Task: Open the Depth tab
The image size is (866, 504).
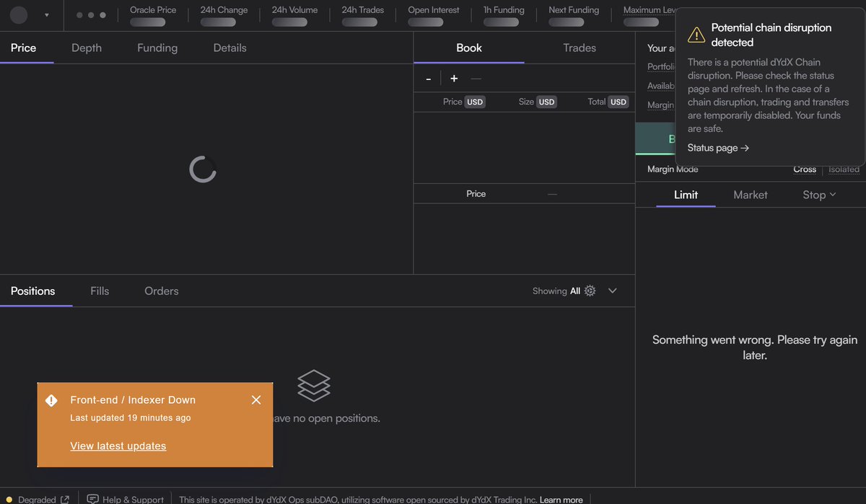Action: click(87, 48)
